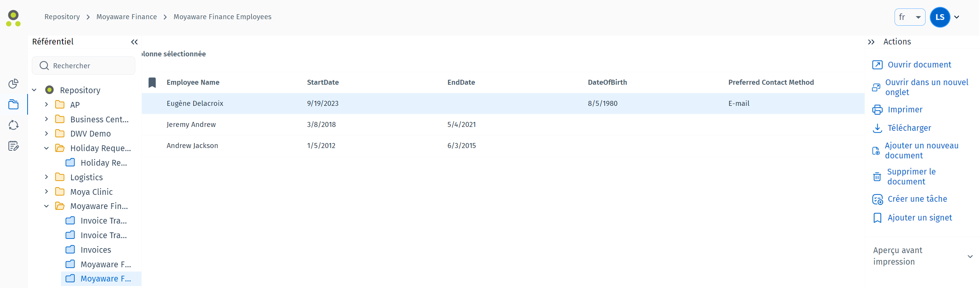Expand the AP folder in tree
Image resolution: width=980 pixels, height=288 pixels.
point(46,105)
